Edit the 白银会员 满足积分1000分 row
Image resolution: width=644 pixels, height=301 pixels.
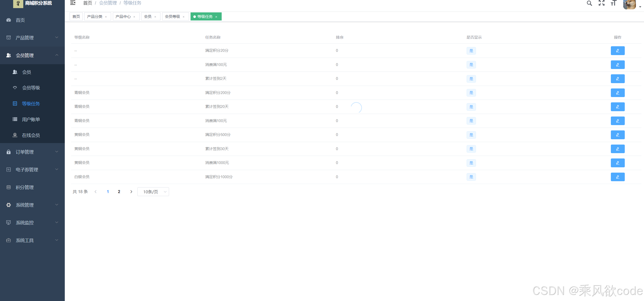coord(617,177)
